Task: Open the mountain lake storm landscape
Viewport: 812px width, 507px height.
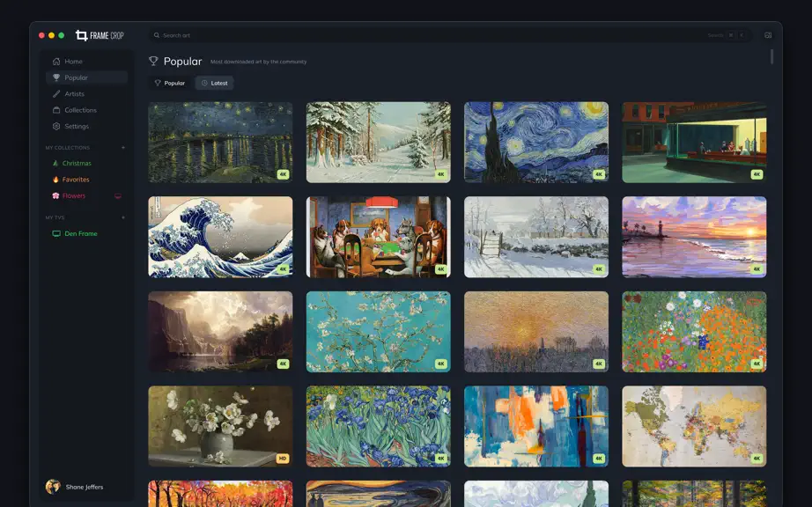Action: (x=220, y=332)
